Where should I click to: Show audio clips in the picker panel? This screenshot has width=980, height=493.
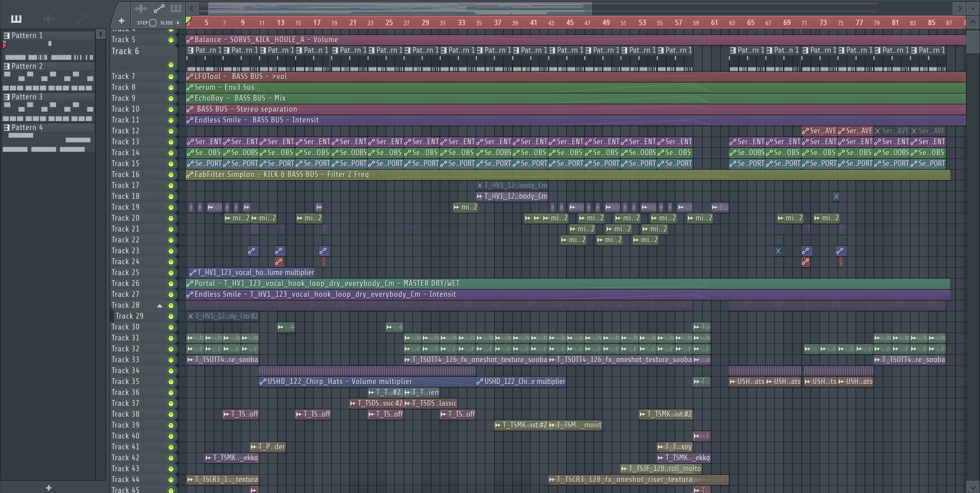(49, 19)
